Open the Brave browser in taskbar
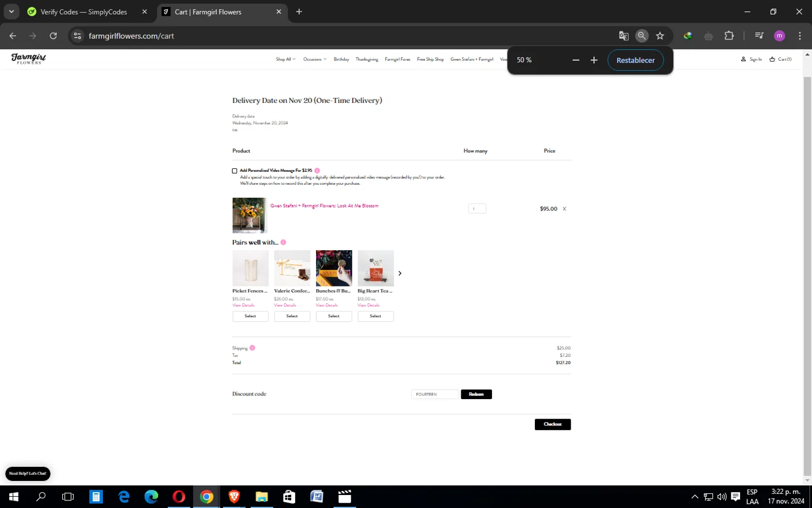This screenshot has height=508, width=812. [x=234, y=497]
